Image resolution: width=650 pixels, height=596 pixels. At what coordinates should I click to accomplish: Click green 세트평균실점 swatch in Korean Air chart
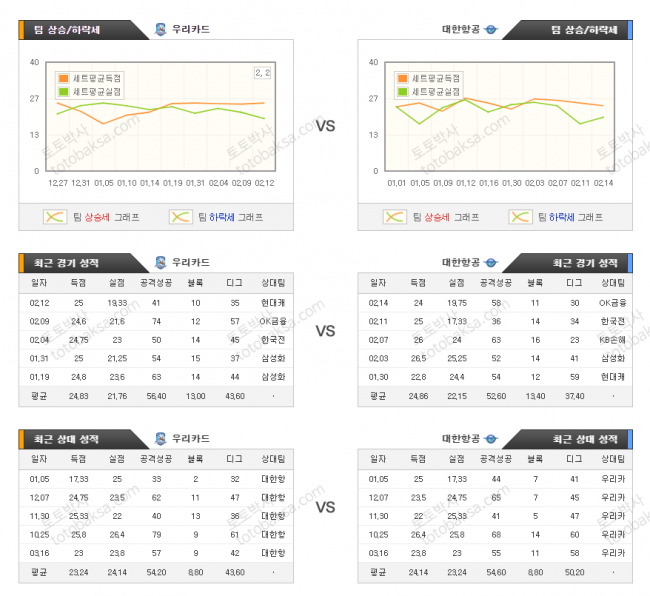[x=402, y=91]
